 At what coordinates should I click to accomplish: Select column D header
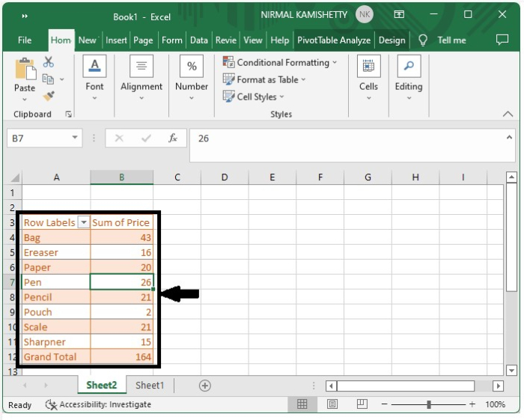[x=225, y=177]
